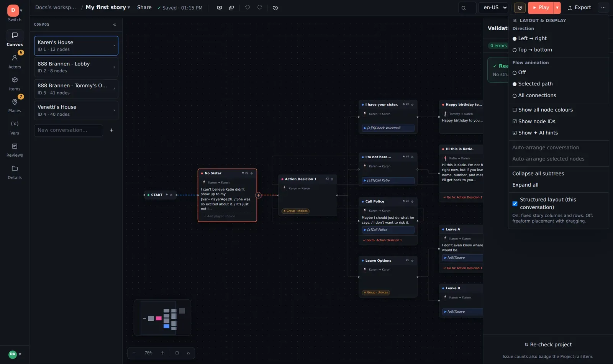Open the Items sidebar section
Screen dimensions: 613x364
tap(15, 83)
